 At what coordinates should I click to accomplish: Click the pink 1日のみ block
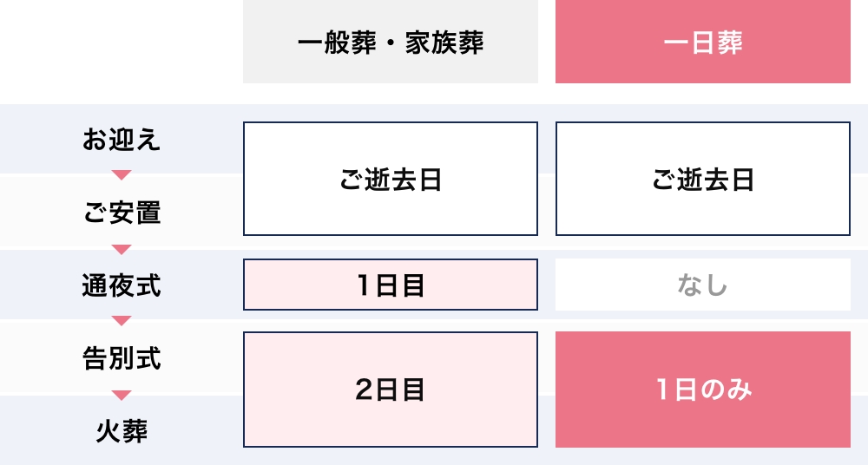point(703,390)
